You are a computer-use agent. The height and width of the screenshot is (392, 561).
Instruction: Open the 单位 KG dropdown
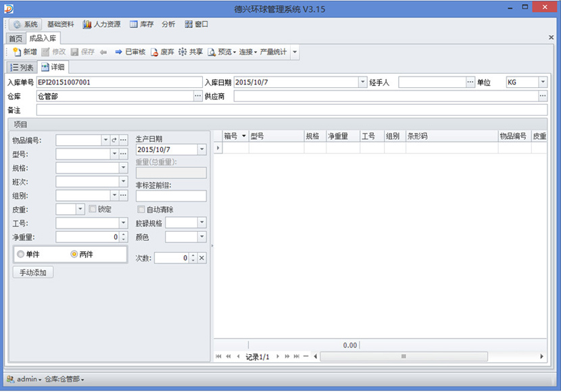543,82
